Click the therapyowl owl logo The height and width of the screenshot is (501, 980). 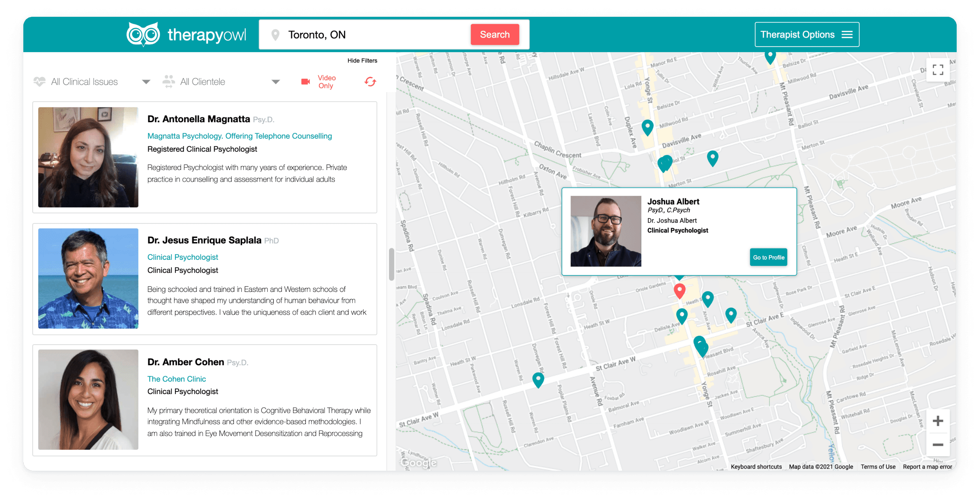pos(143,34)
